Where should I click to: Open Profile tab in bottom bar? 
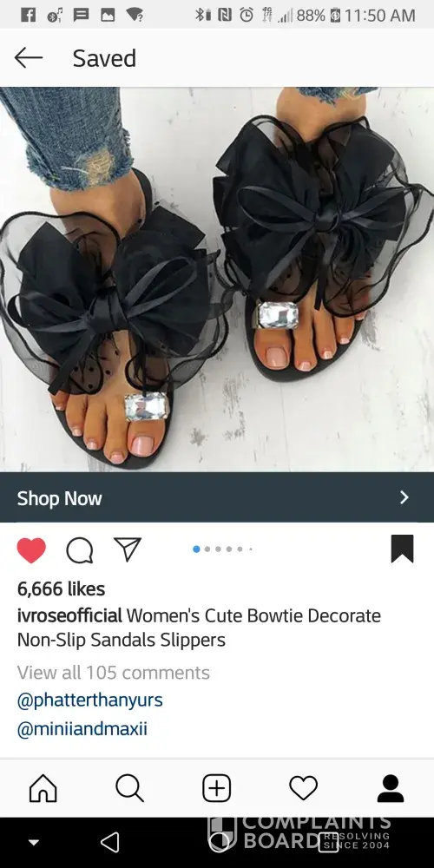[391, 788]
